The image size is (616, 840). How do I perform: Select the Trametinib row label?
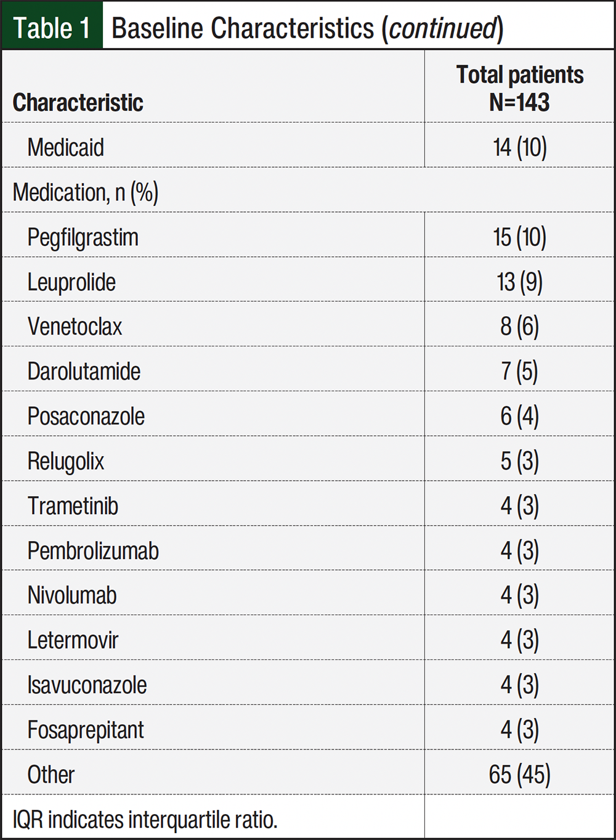pos(73,506)
